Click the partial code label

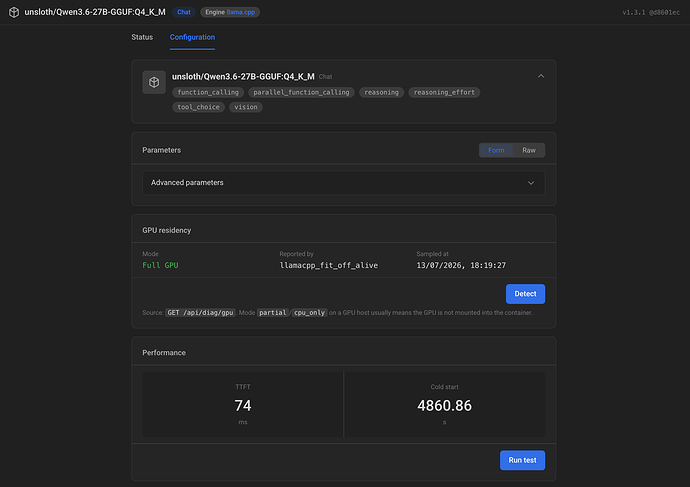(273, 313)
